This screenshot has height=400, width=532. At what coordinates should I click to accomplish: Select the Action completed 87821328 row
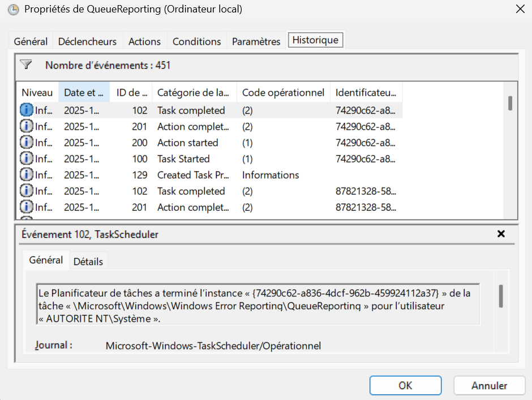click(192, 207)
